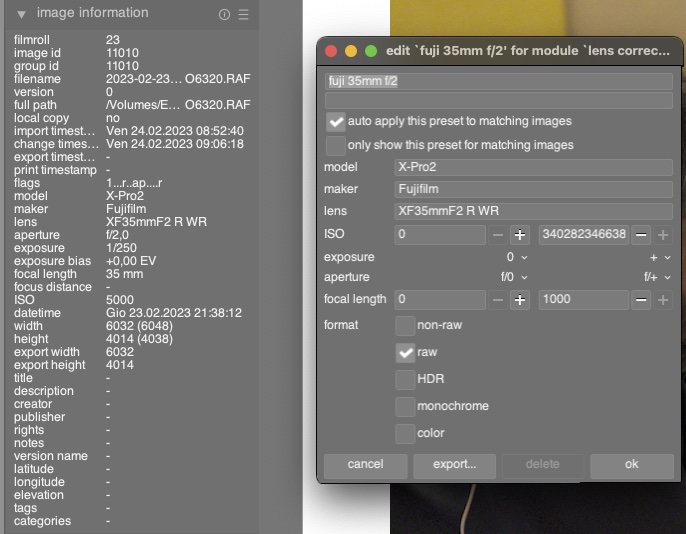Image resolution: width=686 pixels, height=534 pixels.
Task: Click the ISO value 5000
Action: click(x=120, y=300)
